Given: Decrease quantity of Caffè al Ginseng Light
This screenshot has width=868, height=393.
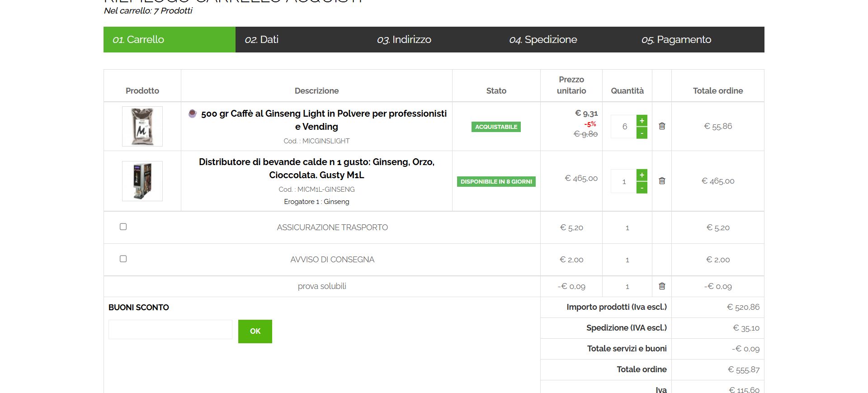Looking at the screenshot, I should click(642, 133).
